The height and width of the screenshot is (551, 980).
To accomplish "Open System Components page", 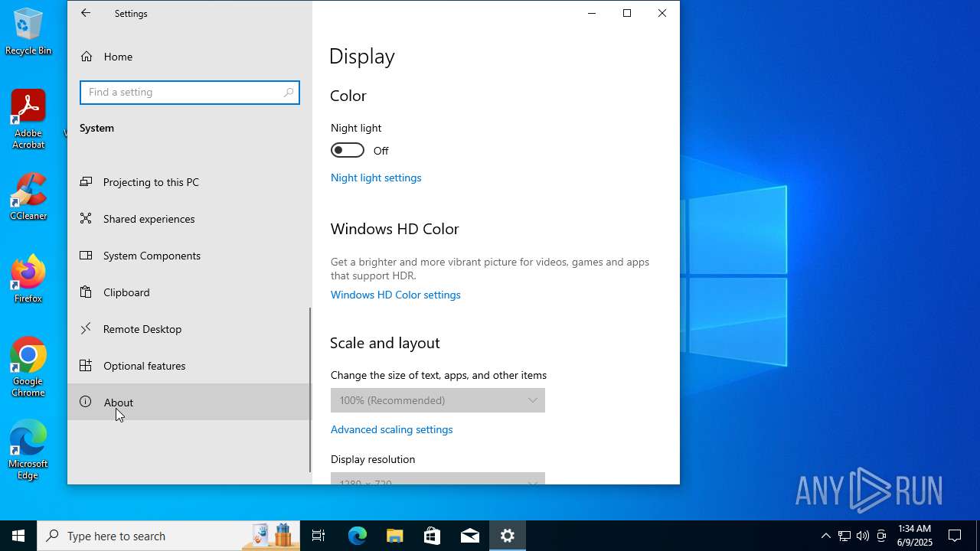I will point(189,256).
